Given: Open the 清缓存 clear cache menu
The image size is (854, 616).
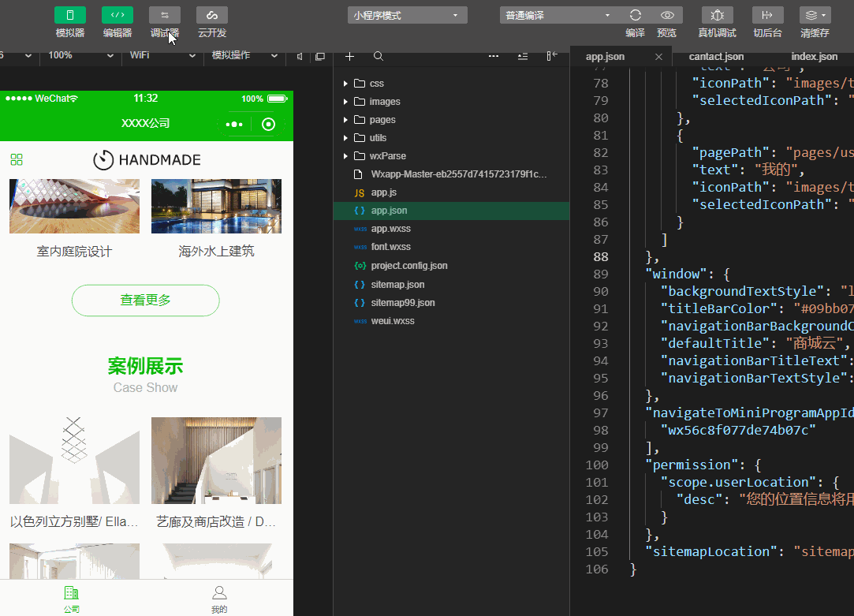Looking at the screenshot, I should (x=815, y=15).
